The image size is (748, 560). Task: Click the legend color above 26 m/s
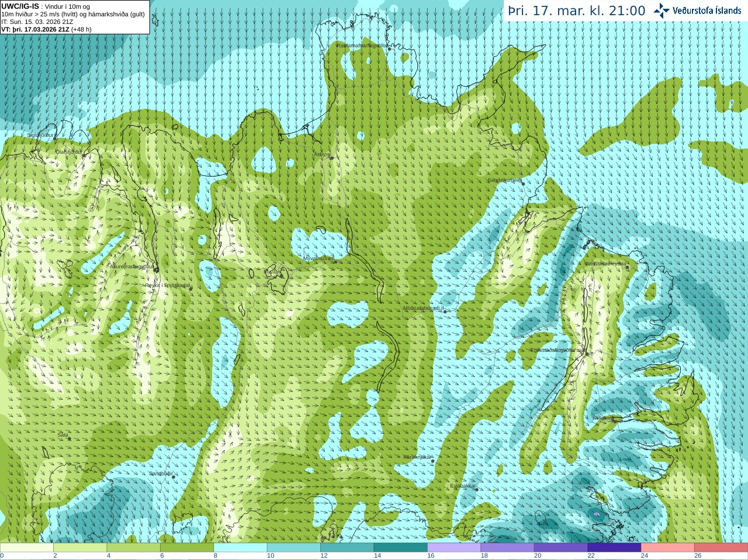click(721, 548)
